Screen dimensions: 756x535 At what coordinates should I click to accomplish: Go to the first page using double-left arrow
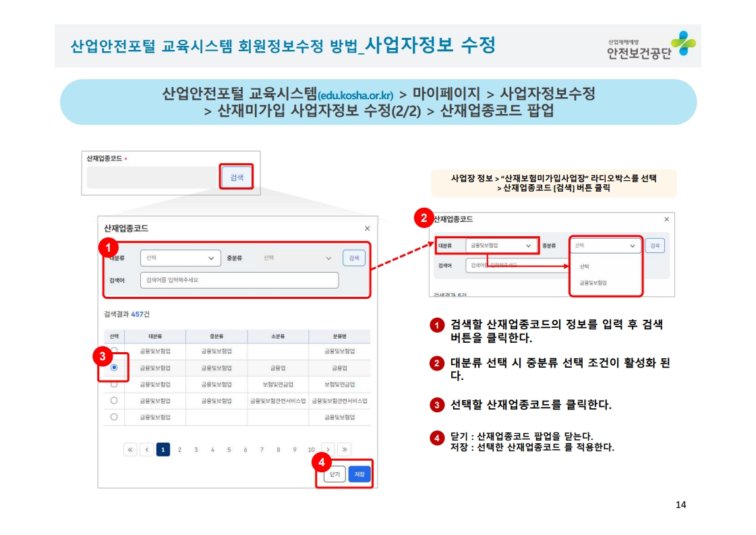(x=130, y=449)
